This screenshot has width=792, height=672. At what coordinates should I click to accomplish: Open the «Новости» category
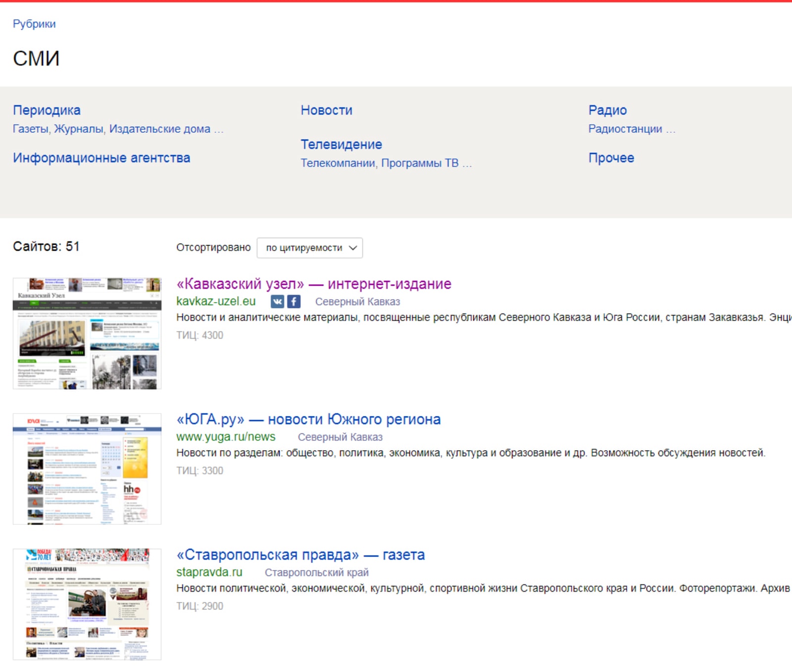tap(326, 110)
